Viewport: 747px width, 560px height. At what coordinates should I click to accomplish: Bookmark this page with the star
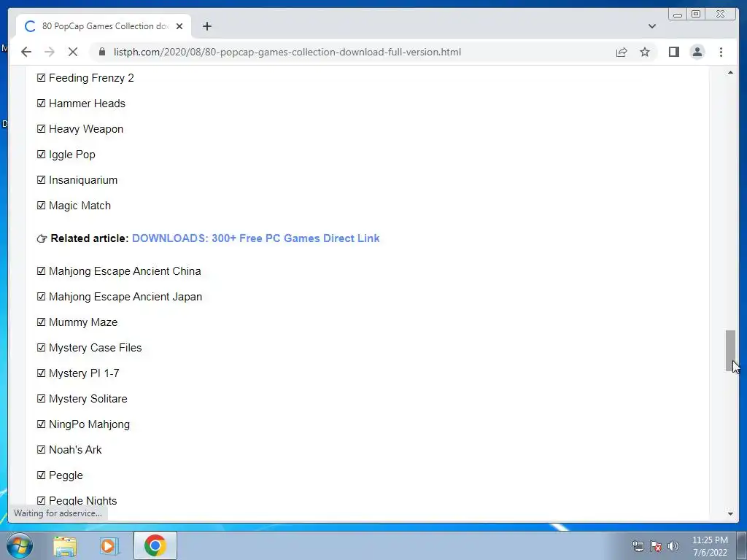(645, 52)
